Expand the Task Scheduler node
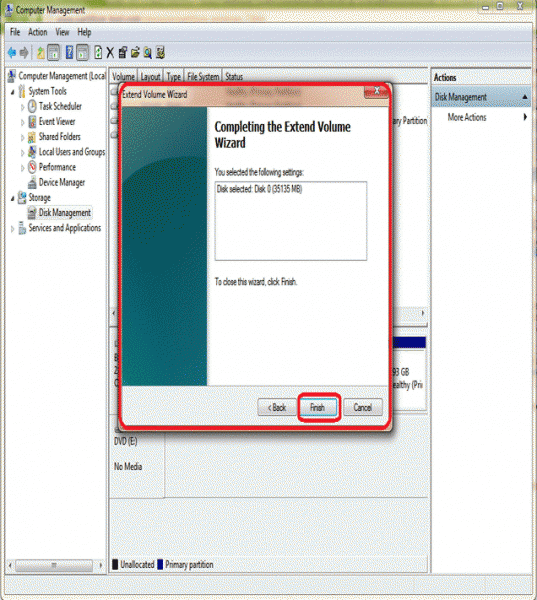This screenshot has height=600, width=537. click(x=23, y=107)
